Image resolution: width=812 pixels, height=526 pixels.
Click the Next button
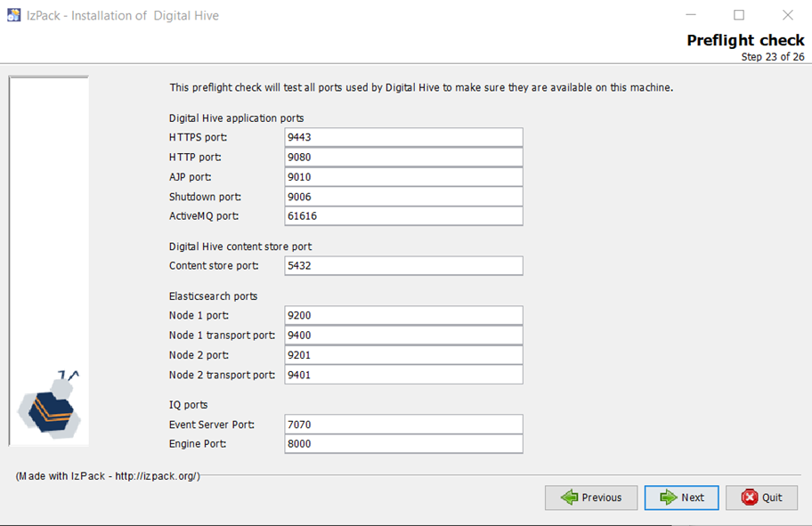681,498
